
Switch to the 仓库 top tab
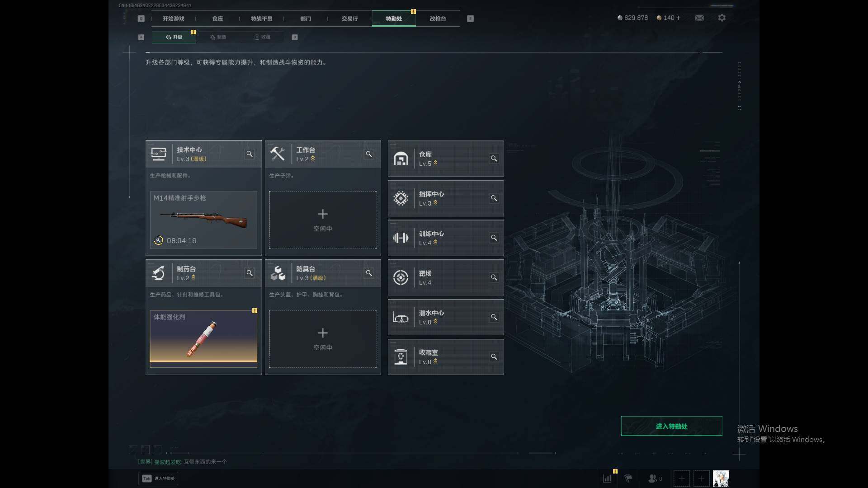(x=217, y=19)
